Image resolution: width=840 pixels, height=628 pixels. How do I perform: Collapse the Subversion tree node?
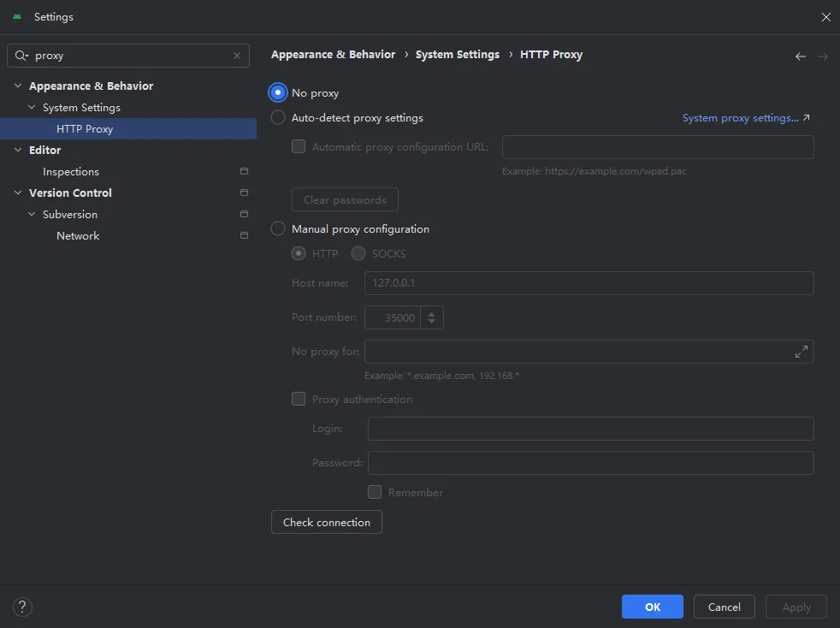click(32, 215)
